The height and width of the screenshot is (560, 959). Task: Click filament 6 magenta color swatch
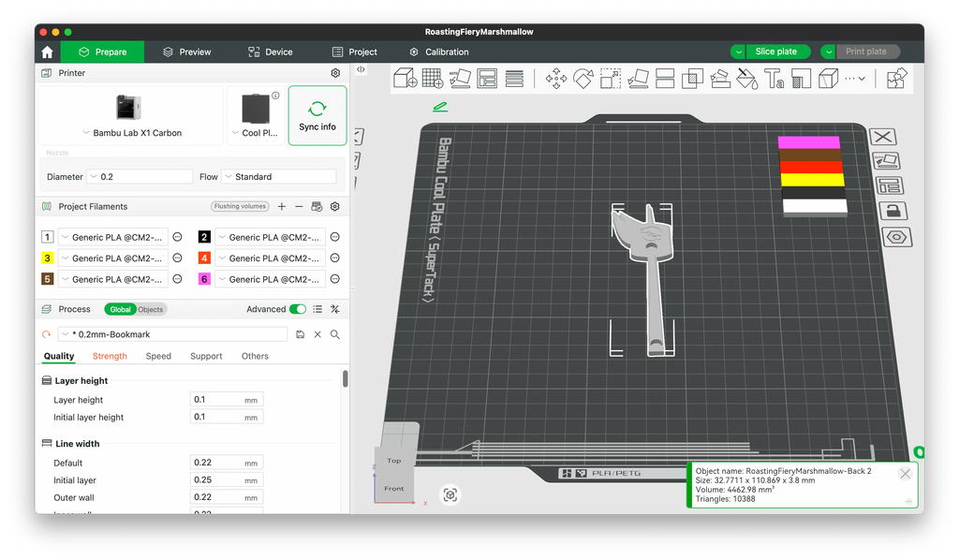(x=204, y=279)
